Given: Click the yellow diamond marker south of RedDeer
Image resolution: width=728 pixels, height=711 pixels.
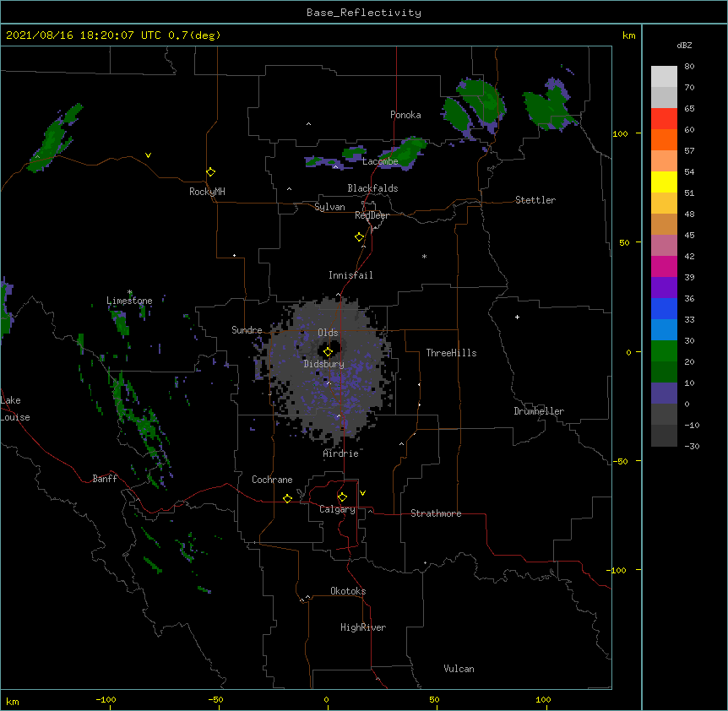Looking at the screenshot, I should [360, 237].
